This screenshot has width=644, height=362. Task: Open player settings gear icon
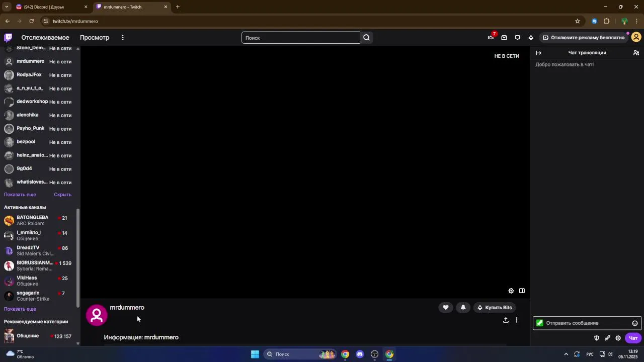(511, 291)
